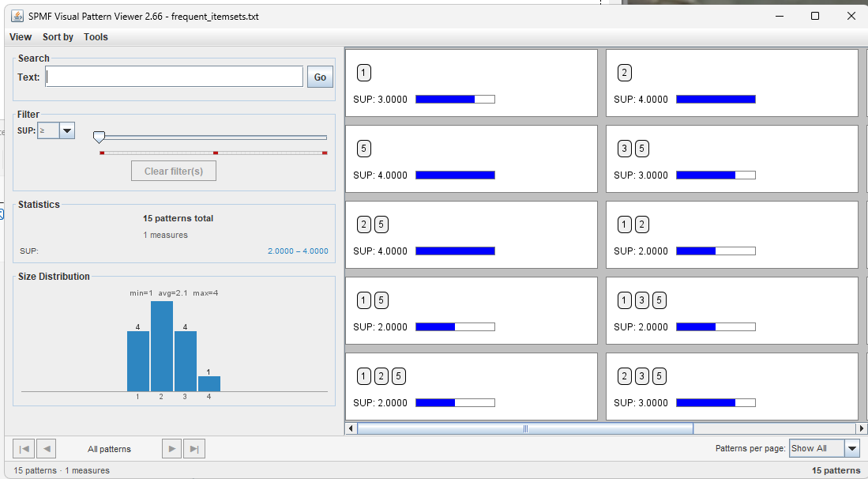Image resolution: width=868 pixels, height=479 pixels.
Task: Select the pattern card with item 2 only
Action: [732, 82]
